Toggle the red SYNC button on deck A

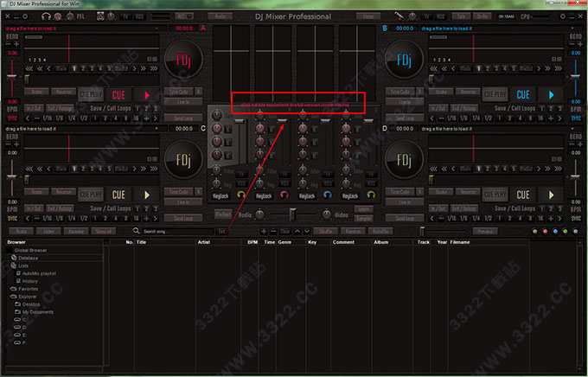12,118
